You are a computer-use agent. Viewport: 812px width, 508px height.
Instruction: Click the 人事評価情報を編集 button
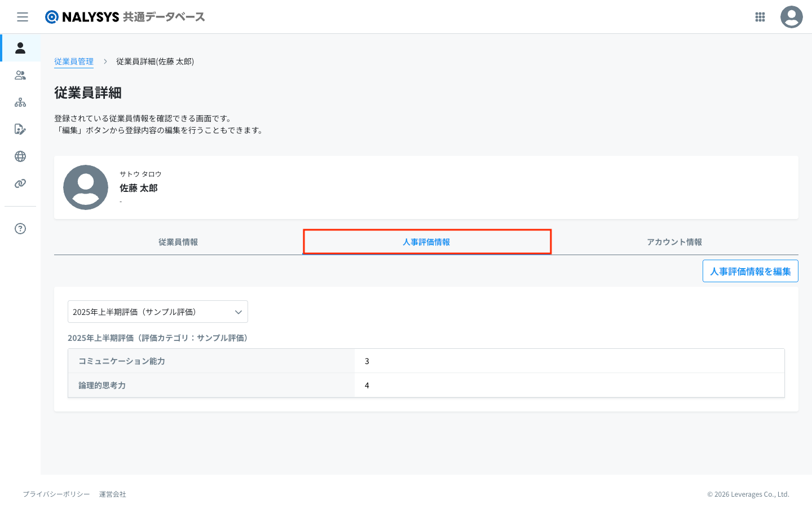pyautogui.click(x=750, y=271)
